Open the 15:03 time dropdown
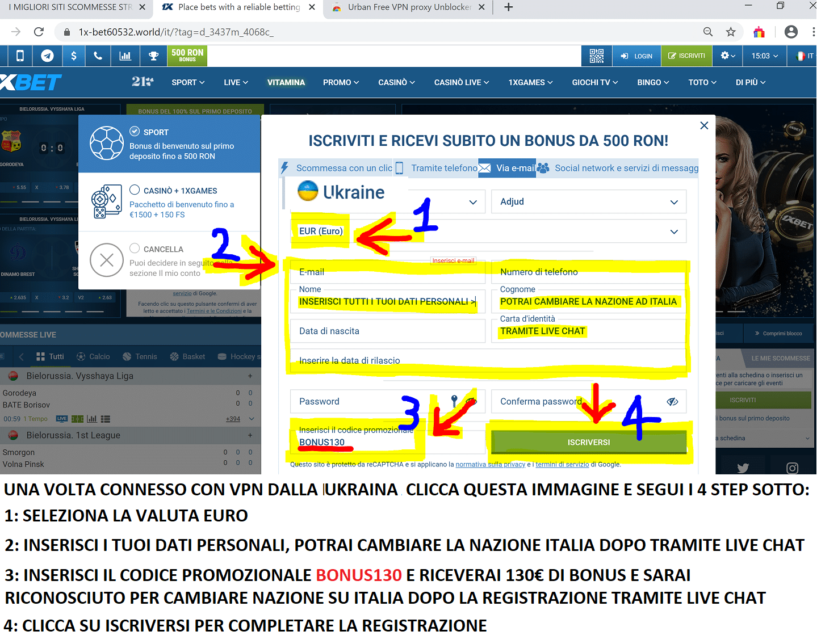This screenshot has width=821, height=644. tap(765, 56)
